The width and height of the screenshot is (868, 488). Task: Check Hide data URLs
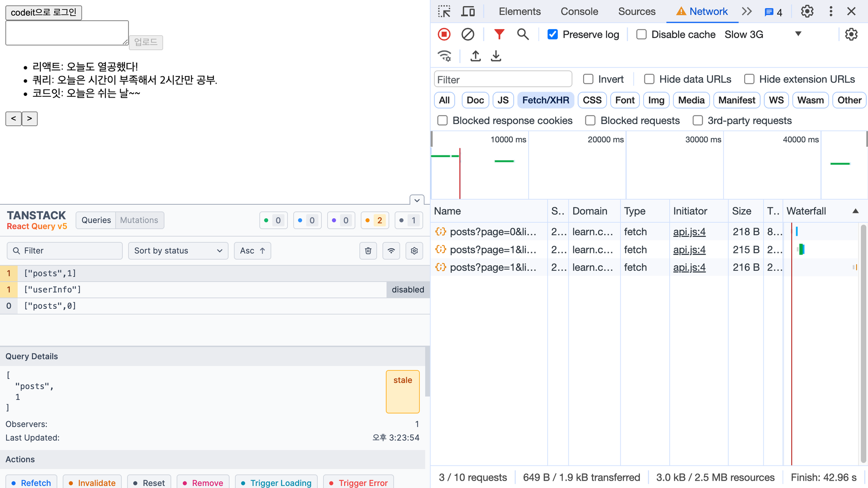pos(649,79)
